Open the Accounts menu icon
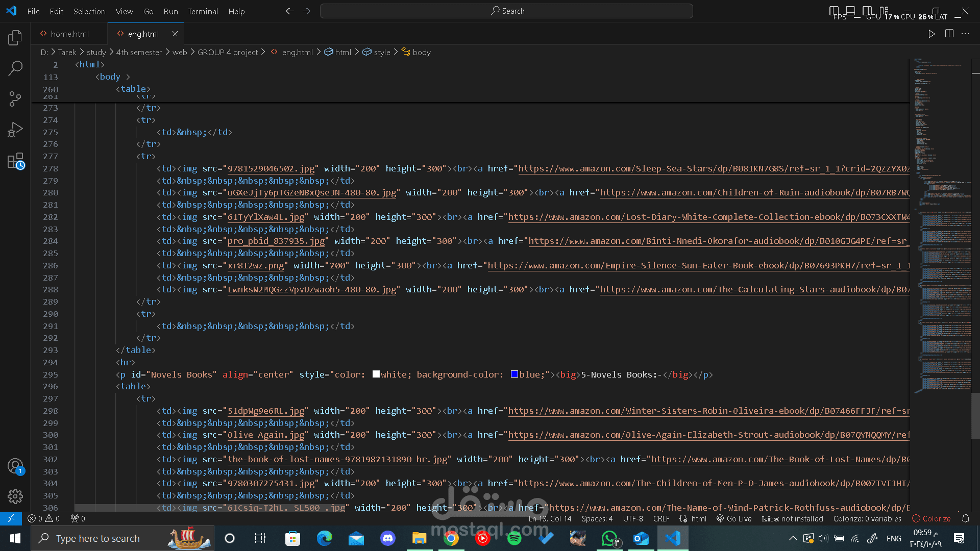The width and height of the screenshot is (980, 551). pyautogui.click(x=15, y=466)
